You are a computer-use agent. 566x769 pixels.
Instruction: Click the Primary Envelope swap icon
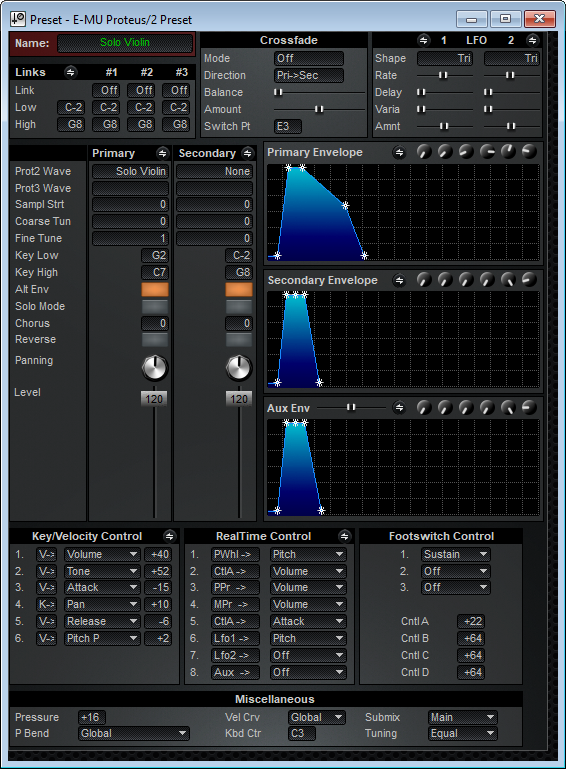tap(399, 153)
